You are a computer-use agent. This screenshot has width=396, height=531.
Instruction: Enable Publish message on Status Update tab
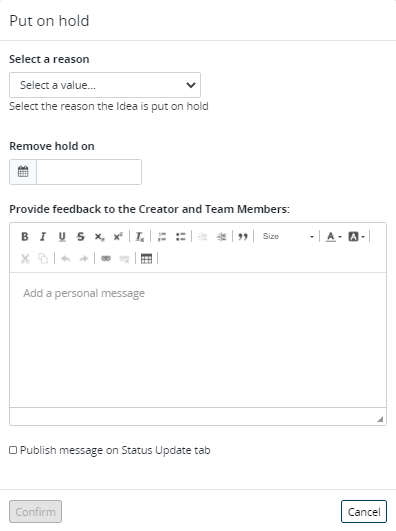(x=13, y=450)
